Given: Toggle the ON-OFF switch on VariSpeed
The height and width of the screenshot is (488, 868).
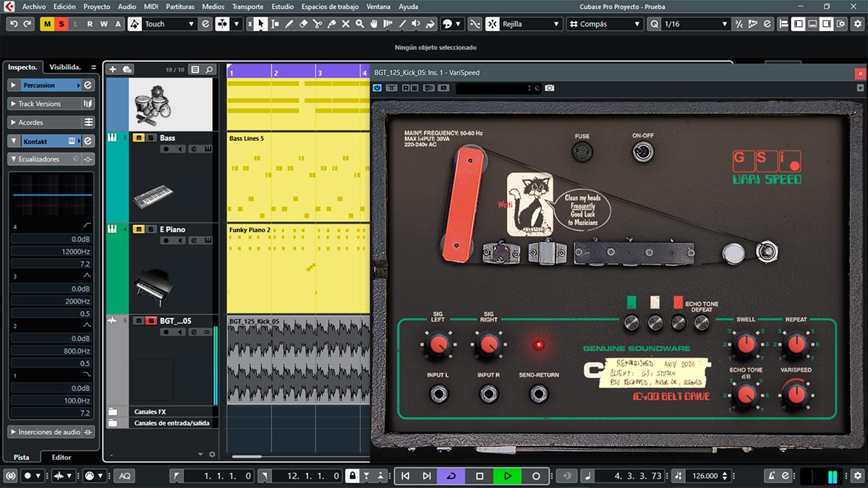Looking at the screenshot, I should (x=642, y=153).
